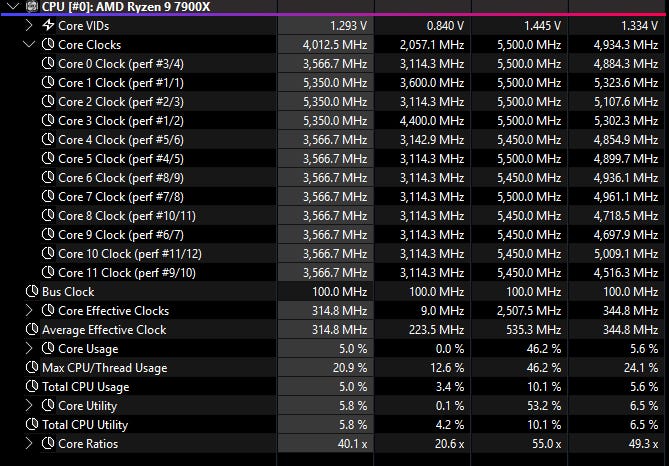The width and height of the screenshot is (669, 466).
Task: Click the Core Clocks value 4,012.5 MHz
Action: tap(335, 45)
